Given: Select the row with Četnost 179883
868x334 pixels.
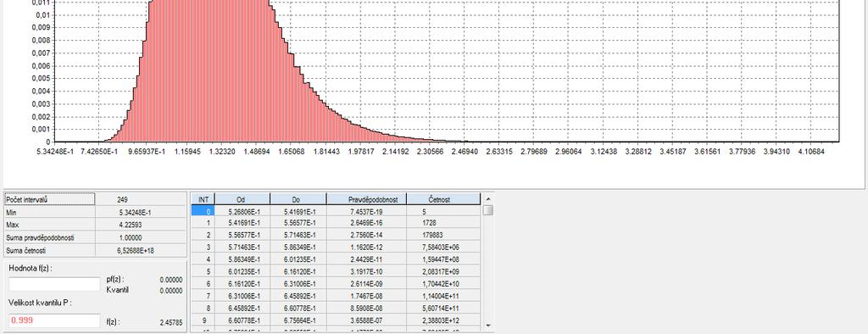Looking at the screenshot, I should [336, 235].
